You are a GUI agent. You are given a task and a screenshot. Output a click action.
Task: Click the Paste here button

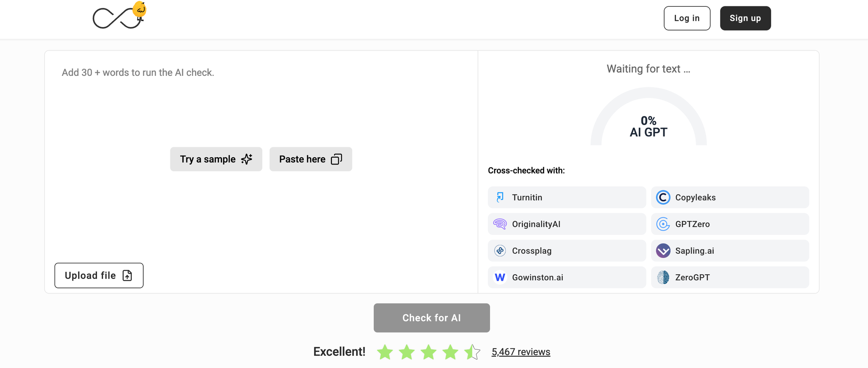(311, 159)
